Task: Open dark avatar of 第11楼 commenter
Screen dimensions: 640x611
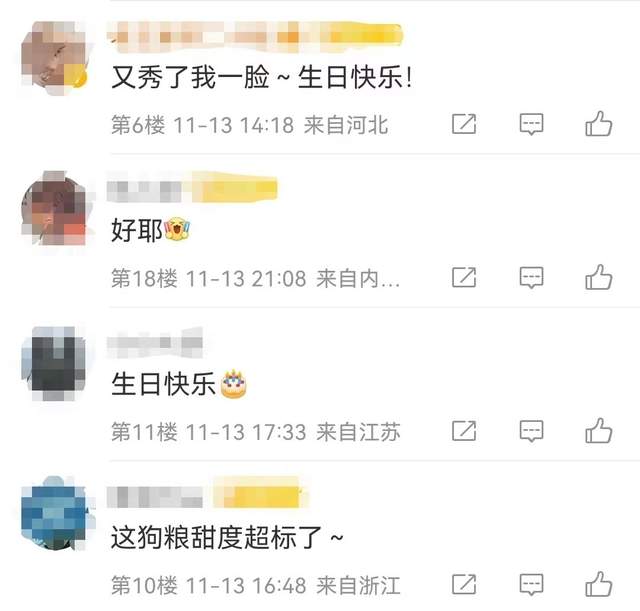Action: click(x=54, y=363)
